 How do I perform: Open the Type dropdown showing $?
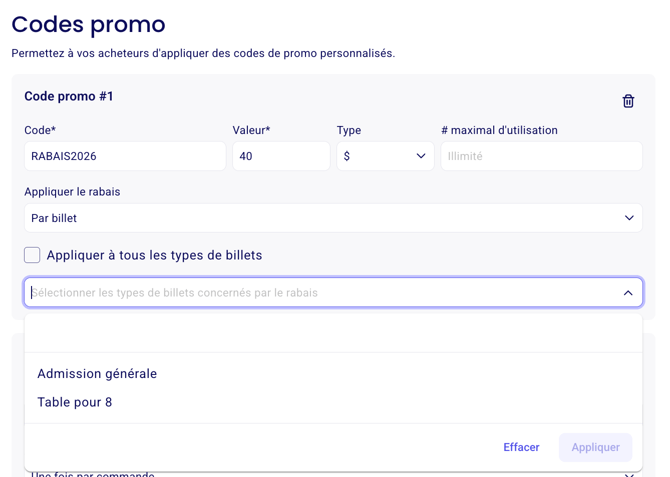coord(384,156)
